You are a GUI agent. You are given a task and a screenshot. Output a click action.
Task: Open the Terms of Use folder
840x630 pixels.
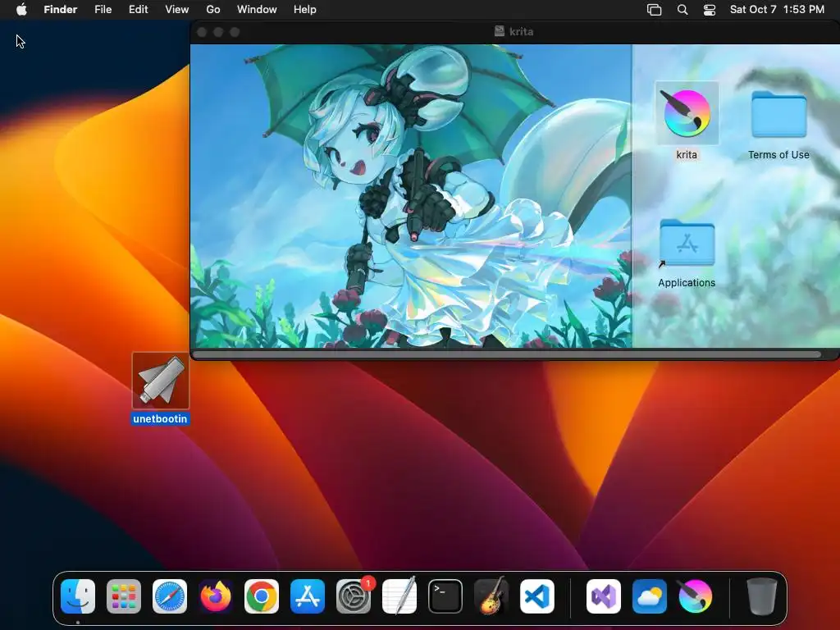point(778,114)
